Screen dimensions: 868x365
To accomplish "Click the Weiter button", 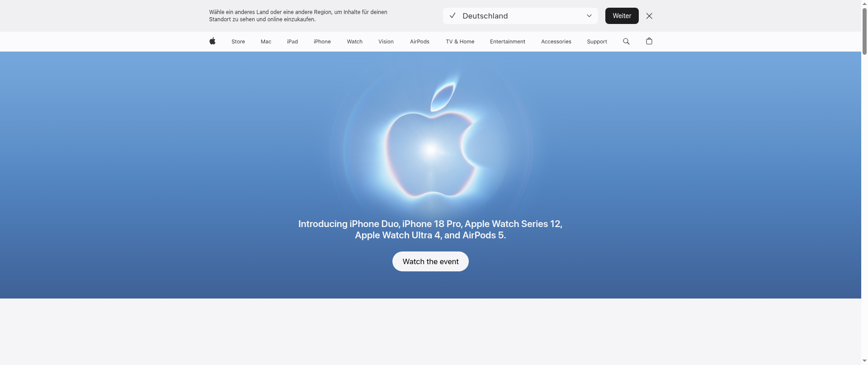I will pos(622,16).
